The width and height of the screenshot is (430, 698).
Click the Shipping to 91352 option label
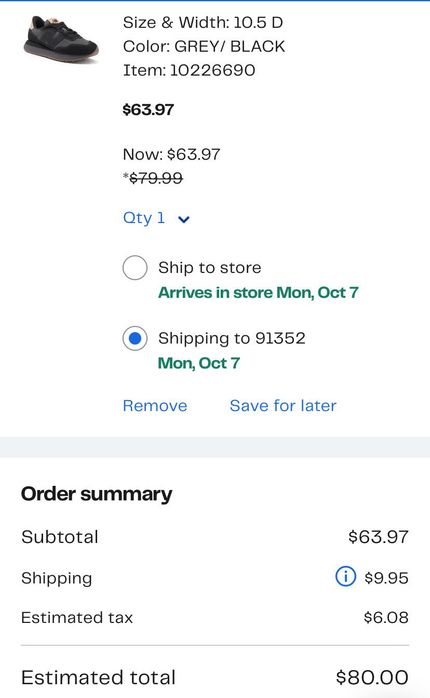pos(232,338)
